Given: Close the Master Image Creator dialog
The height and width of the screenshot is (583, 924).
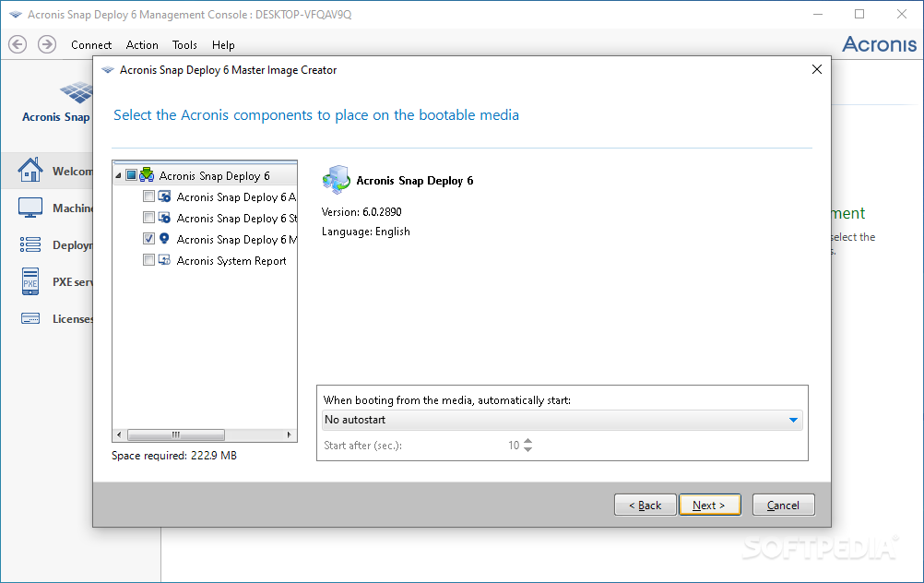Looking at the screenshot, I should coord(817,69).
